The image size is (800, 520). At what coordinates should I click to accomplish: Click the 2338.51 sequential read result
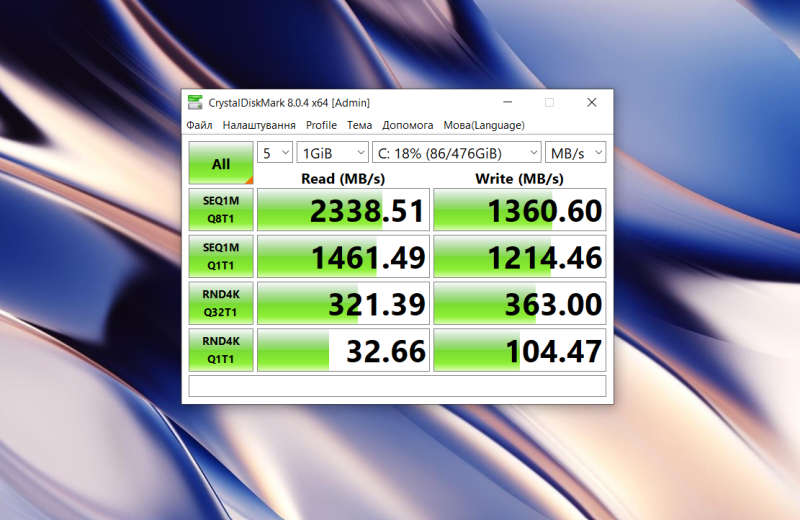[343, 210]
